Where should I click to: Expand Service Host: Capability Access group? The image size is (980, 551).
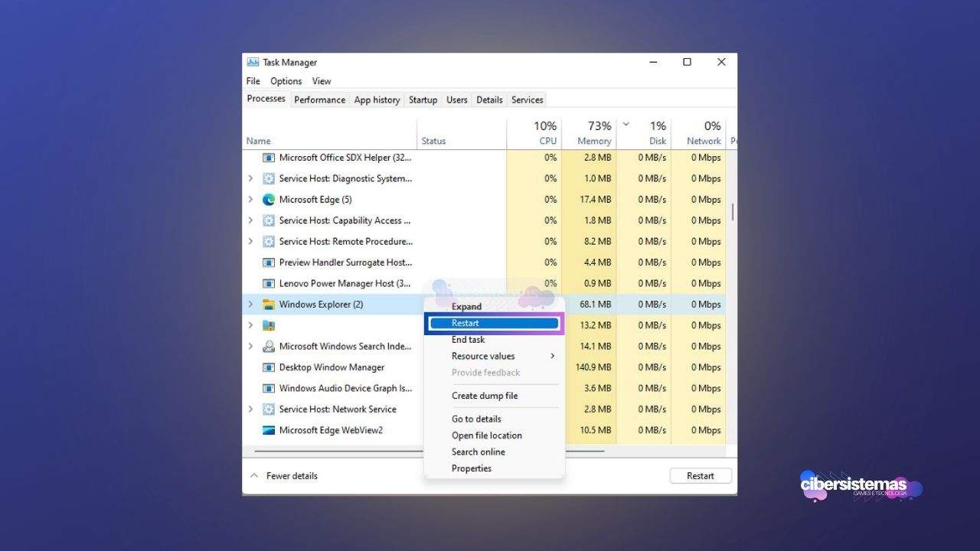[x=250, y=220]
